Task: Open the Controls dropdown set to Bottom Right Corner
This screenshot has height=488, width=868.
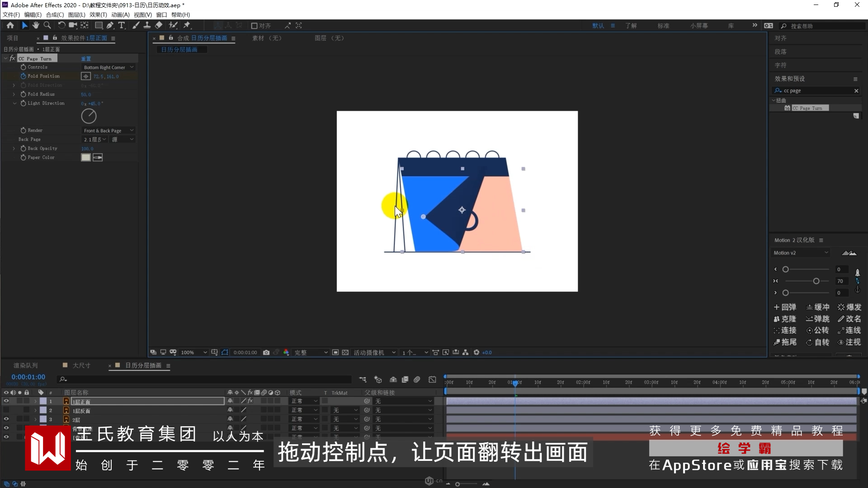Action: point(108,67)
